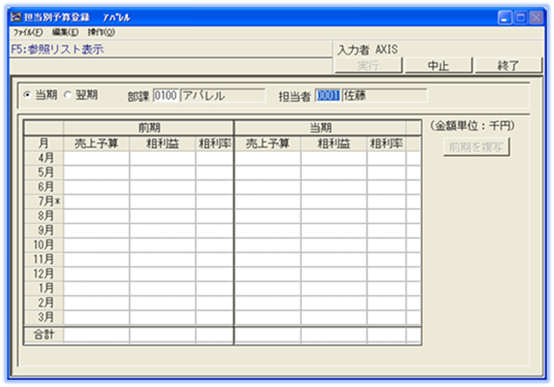Click the 中止 button

[438, 65]
